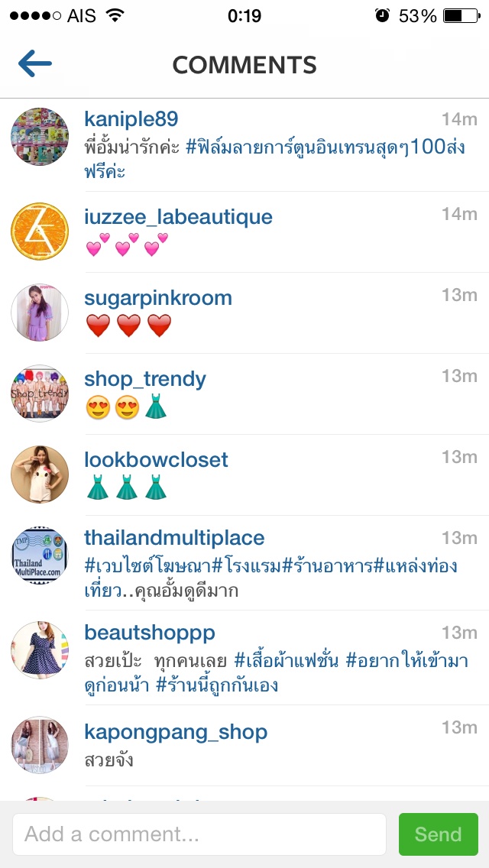489x868 pixels.
Task: Open sugarpinkroom's avatar photo
Action: [x=40, y=313]
